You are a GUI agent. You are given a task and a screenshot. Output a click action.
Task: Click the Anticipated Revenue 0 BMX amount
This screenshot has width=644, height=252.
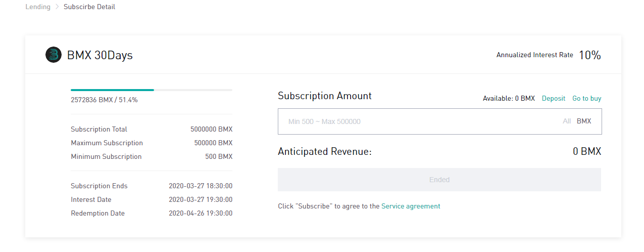tap(587, 151)
